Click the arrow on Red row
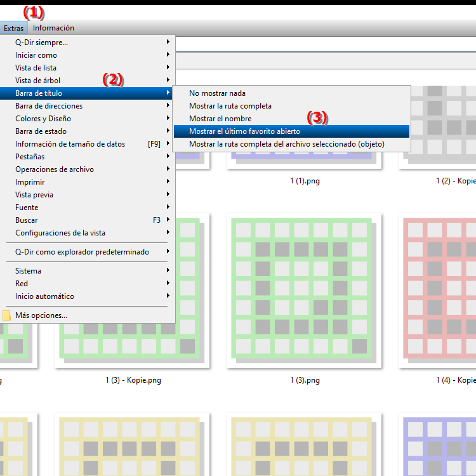Viewport: 476px width, 476px height. pyautogui.click(x=168, y=283)
